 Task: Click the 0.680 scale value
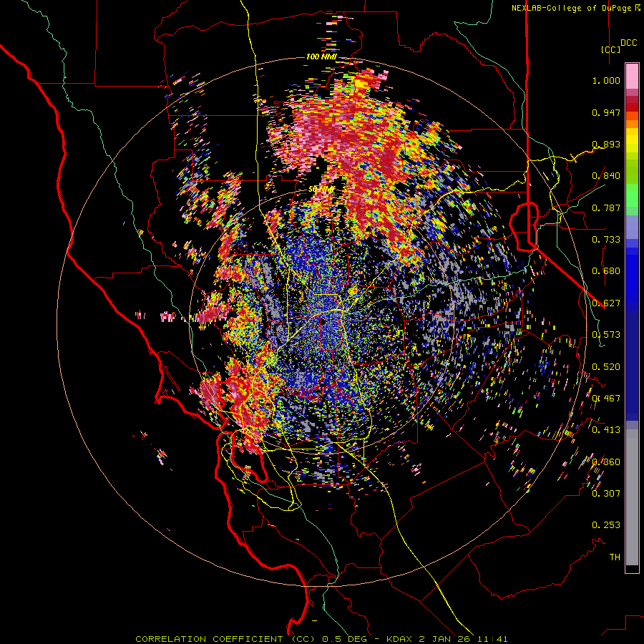[x=606, y=271]
